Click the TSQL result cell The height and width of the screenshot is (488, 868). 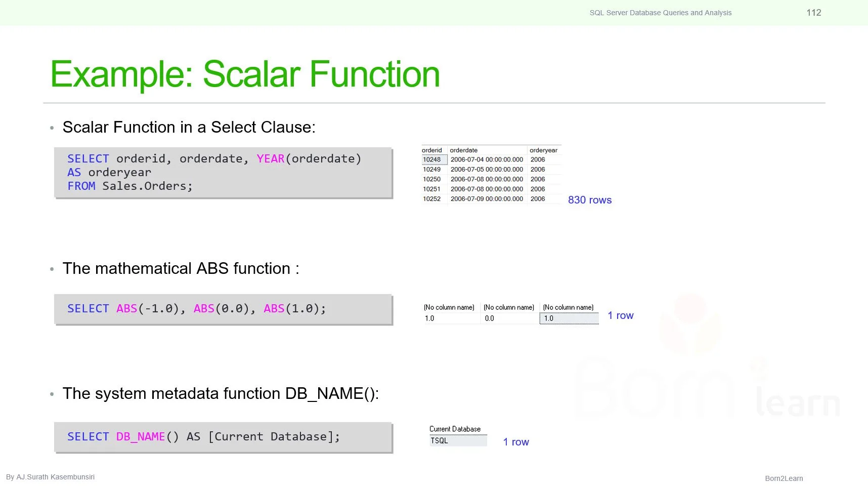point(458,441)
